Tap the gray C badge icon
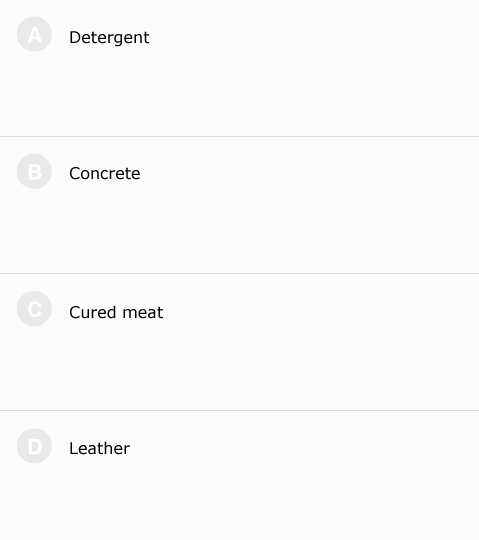 coord(34,309)
